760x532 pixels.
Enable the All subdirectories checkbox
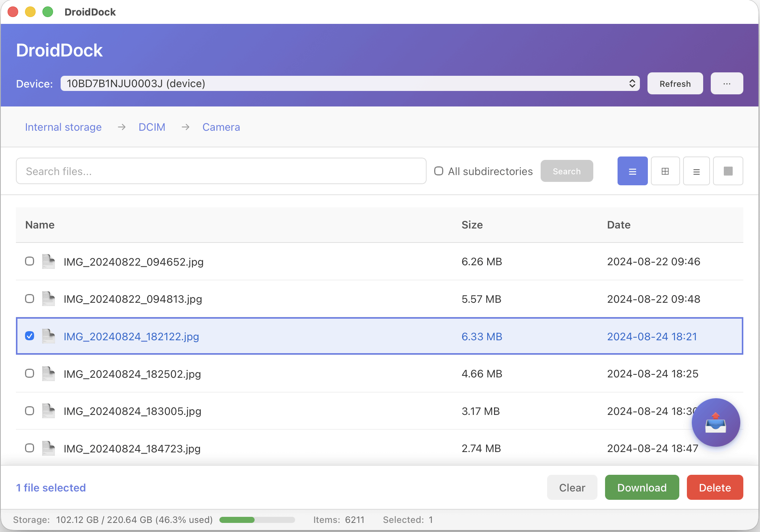pyautogui.click(x=439, y=171)
